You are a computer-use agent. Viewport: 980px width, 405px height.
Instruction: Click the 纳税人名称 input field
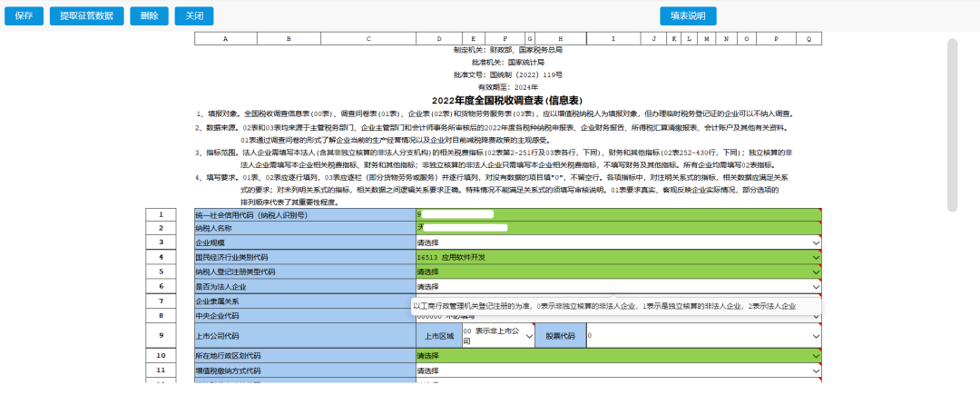pos(619,228)
